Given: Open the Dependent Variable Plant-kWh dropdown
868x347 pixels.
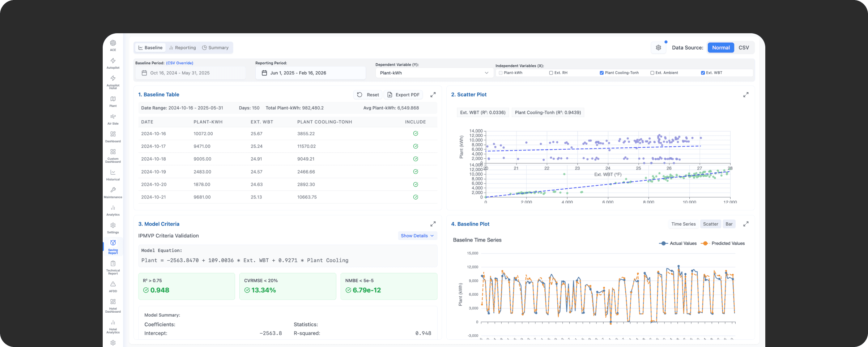Looking at the screenshot, I should (x=434, y=73).
